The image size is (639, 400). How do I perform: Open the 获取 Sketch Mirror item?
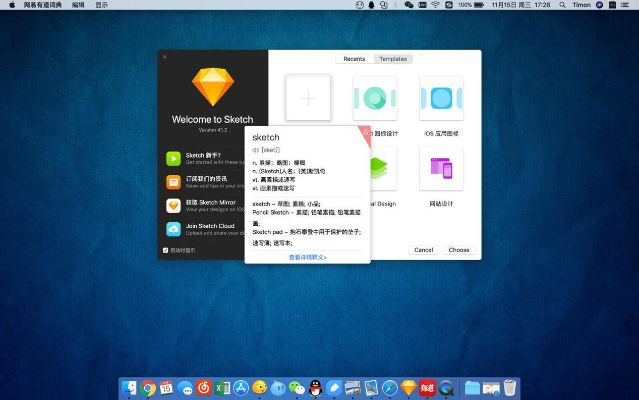click(205, 206)
